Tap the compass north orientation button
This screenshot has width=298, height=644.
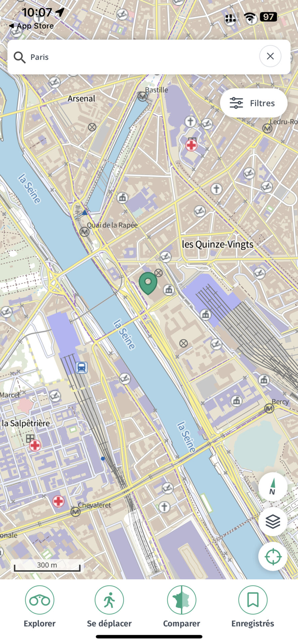272,487
